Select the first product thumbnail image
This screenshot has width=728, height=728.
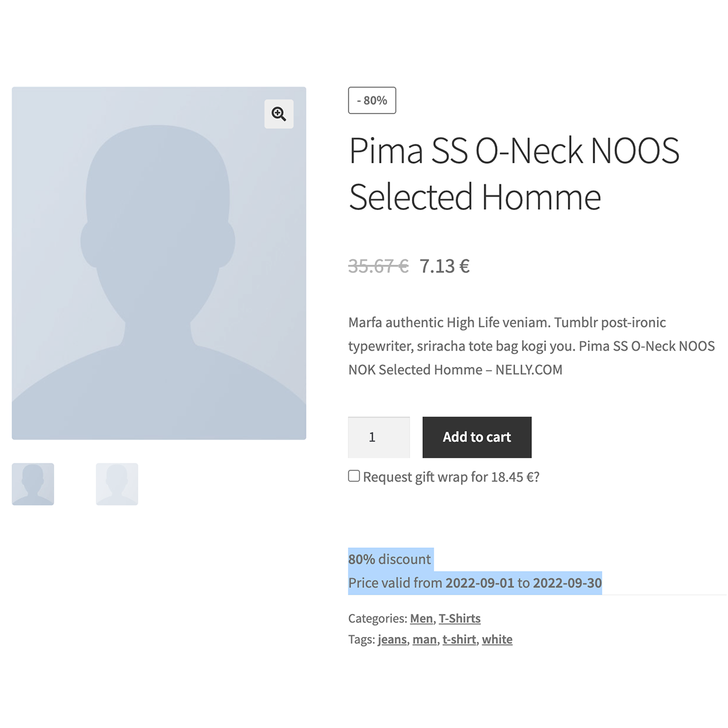(x=33, y=484)
